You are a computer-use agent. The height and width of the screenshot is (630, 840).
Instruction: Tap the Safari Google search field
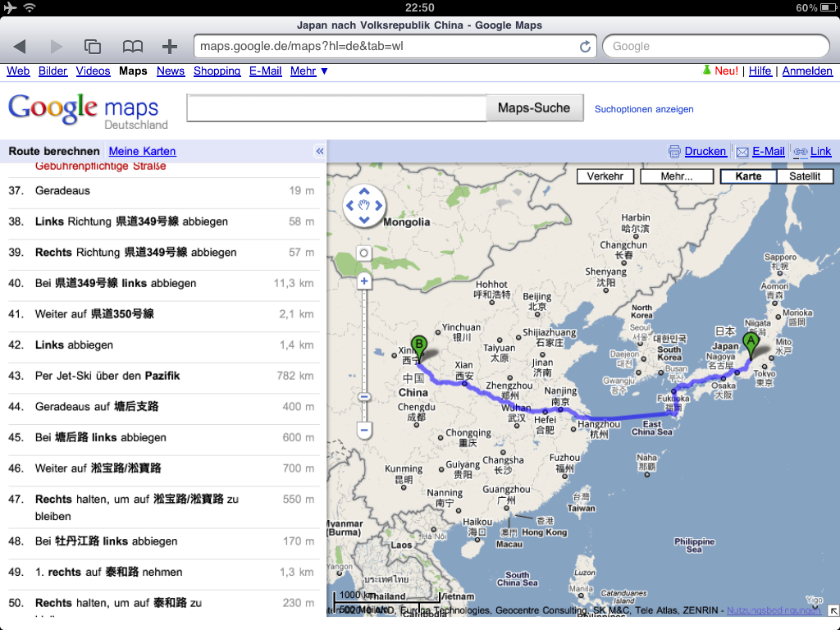tap(715, 47)
